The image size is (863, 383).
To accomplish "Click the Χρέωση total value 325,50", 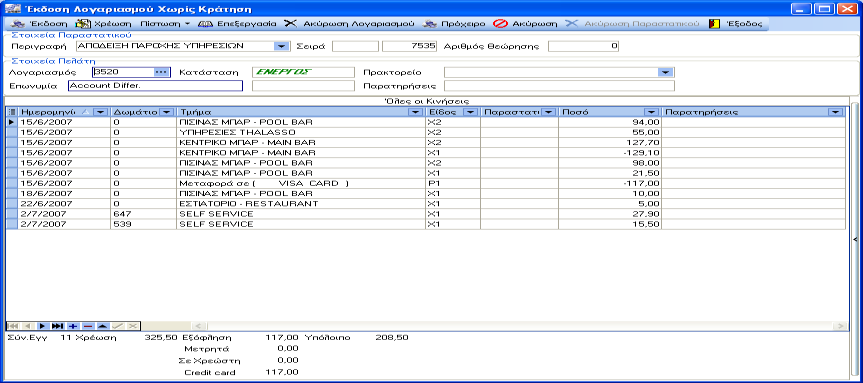I will pos(160,337).
